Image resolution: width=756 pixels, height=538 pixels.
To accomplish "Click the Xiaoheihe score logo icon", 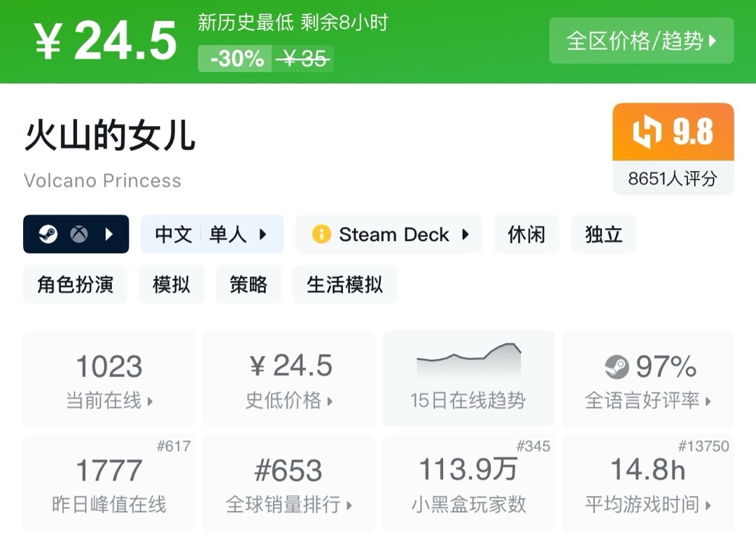I will pos(647,132).
